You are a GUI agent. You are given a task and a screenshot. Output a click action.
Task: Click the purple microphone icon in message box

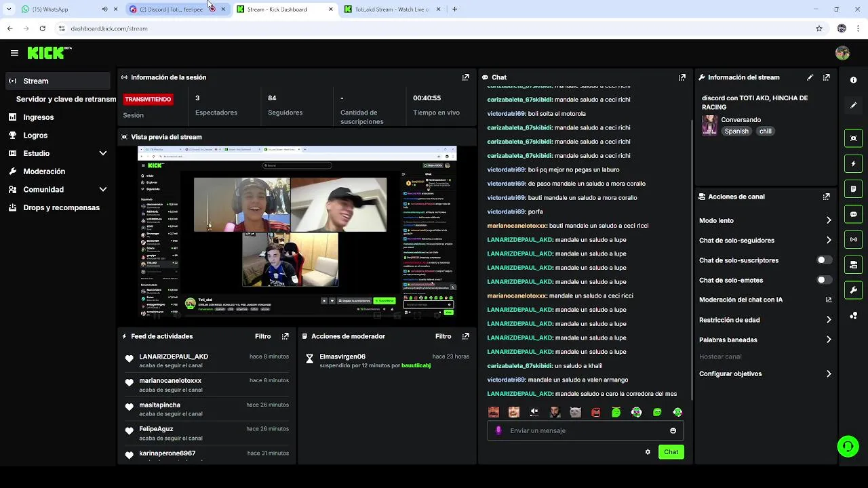[498, 430]
